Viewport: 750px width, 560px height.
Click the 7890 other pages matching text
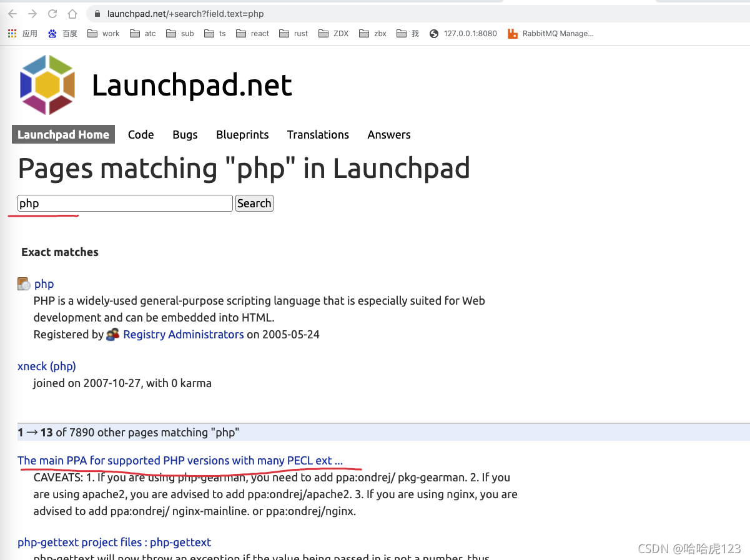click(x=129, y=432)
